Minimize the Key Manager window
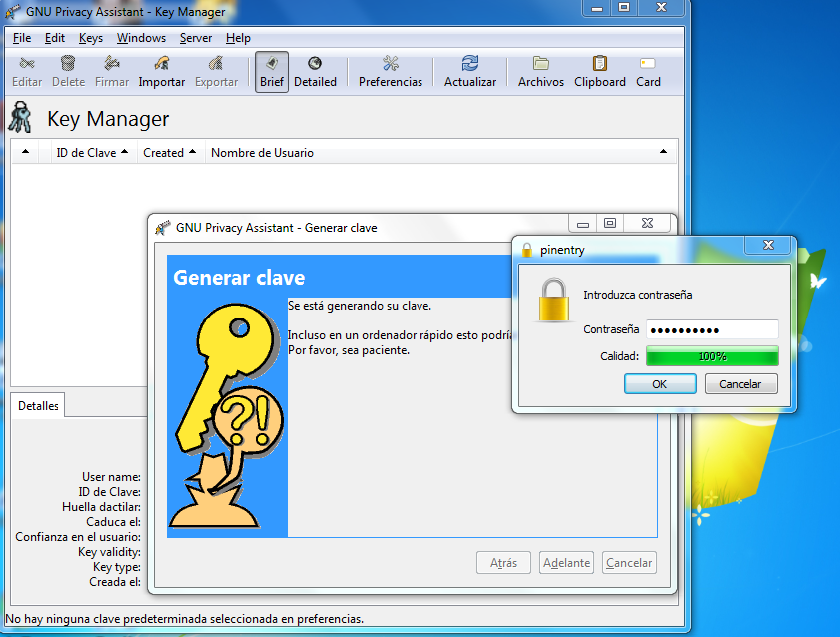 (x=597, y=8)
